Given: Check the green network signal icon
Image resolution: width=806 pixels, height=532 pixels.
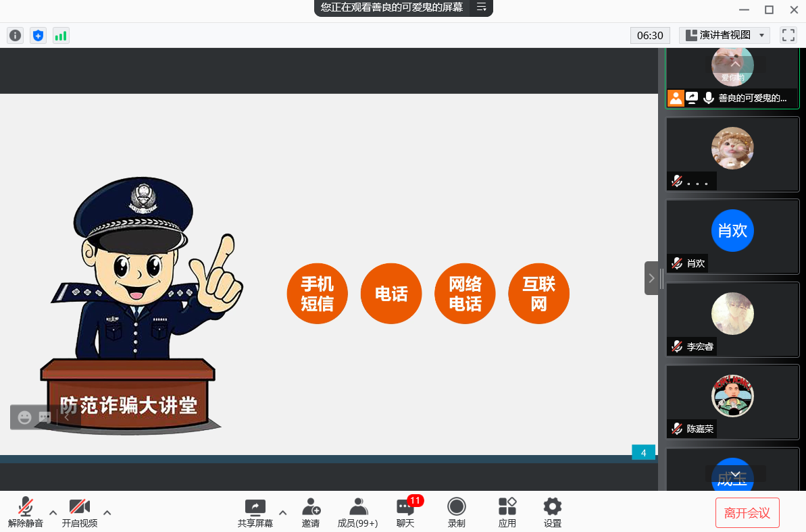Looking at the screenshot, I should tap(61, 36).
